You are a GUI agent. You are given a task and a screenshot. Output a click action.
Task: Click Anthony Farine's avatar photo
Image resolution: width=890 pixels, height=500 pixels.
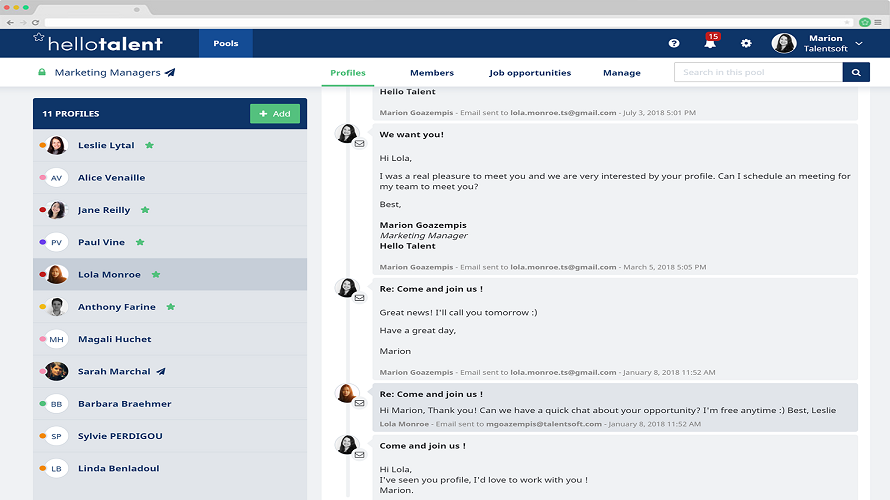click(56, 307)
